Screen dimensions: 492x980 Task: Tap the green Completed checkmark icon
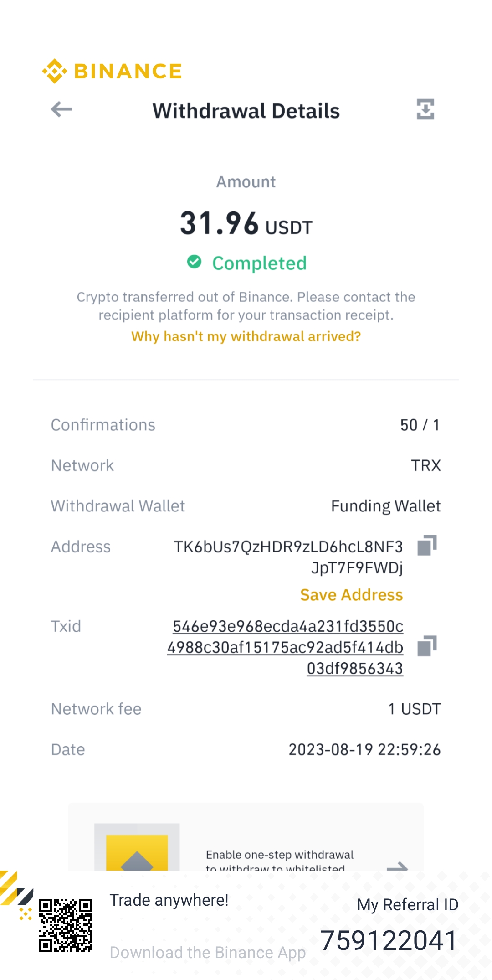click(x=194, y=262)
